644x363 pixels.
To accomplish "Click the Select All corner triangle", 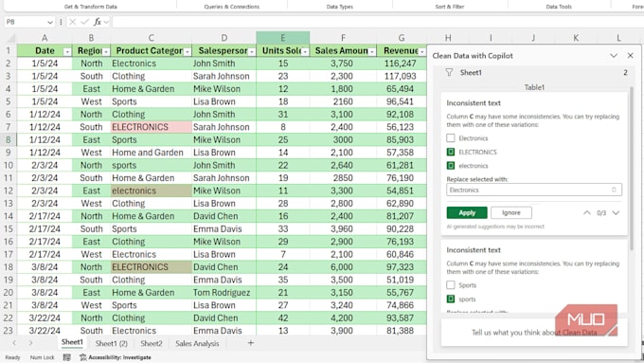I will point(10,39).
